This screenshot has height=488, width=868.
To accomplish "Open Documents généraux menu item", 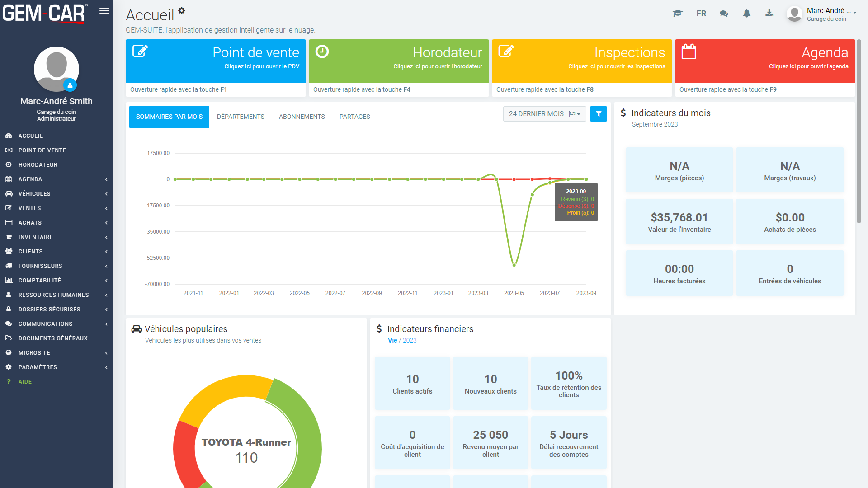I will 57,338.
